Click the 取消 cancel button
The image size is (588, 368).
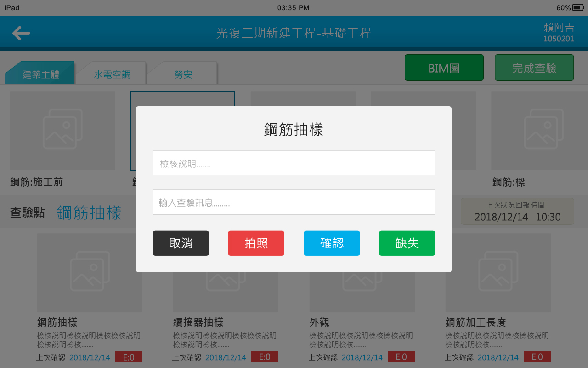(x=181, y=243)
